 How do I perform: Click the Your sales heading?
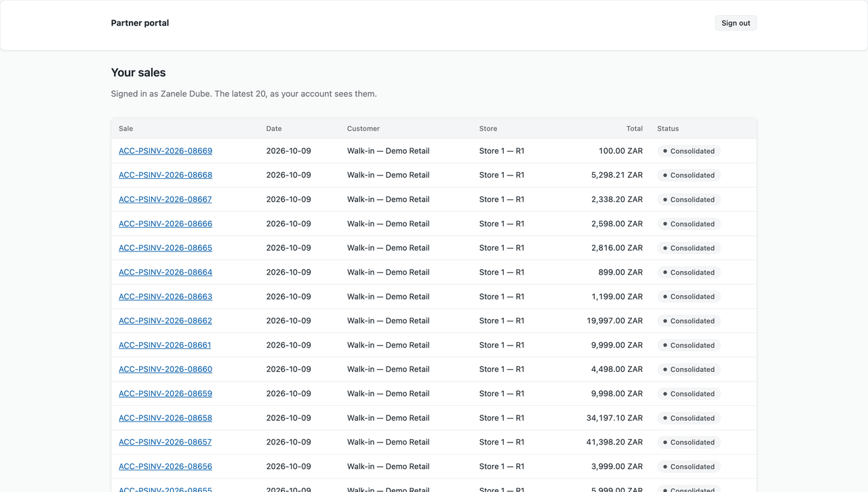[138, 73]
